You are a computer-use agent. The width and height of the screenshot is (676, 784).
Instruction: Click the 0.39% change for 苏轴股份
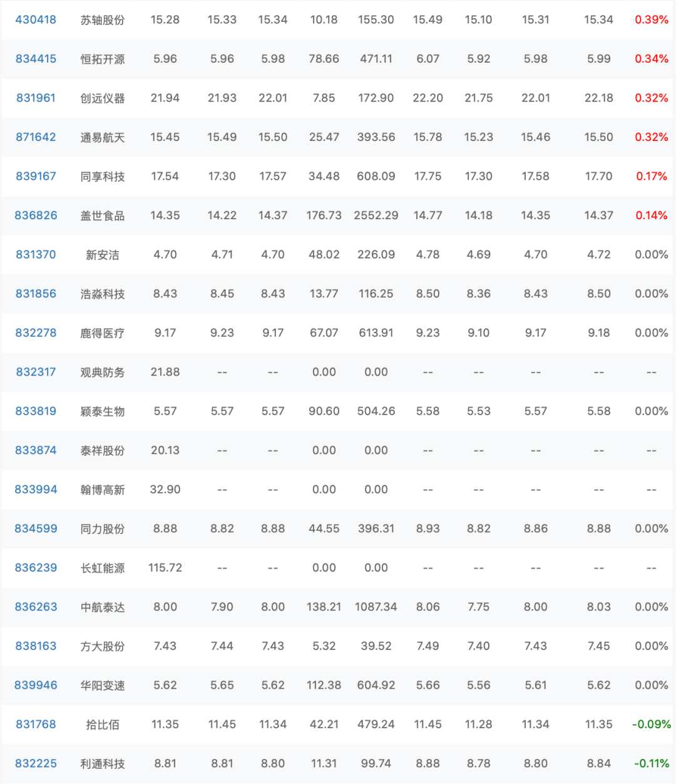652,19
